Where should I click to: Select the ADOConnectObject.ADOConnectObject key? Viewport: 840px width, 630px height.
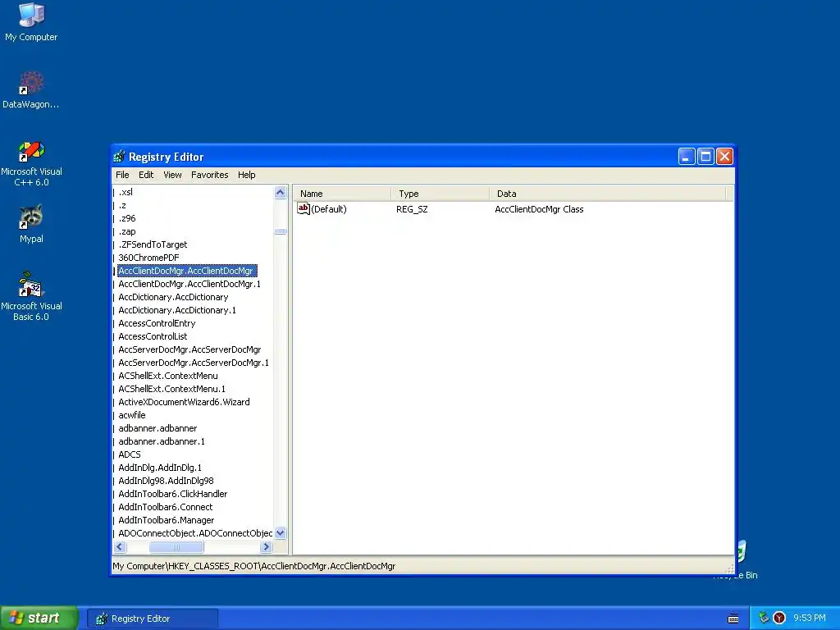coord(195,533)
